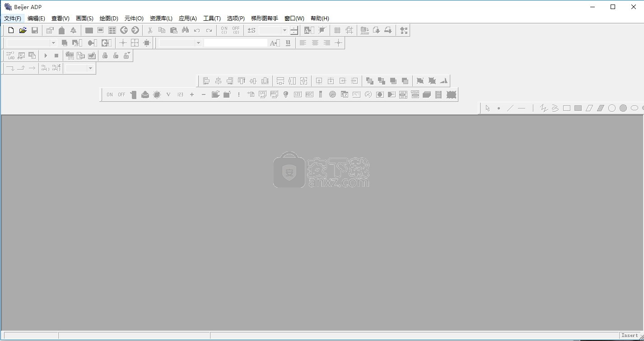The width and height of the screenshot is (644, 341).
Task: Click the play/run triangle icon
Action: [x=46, y=56]
